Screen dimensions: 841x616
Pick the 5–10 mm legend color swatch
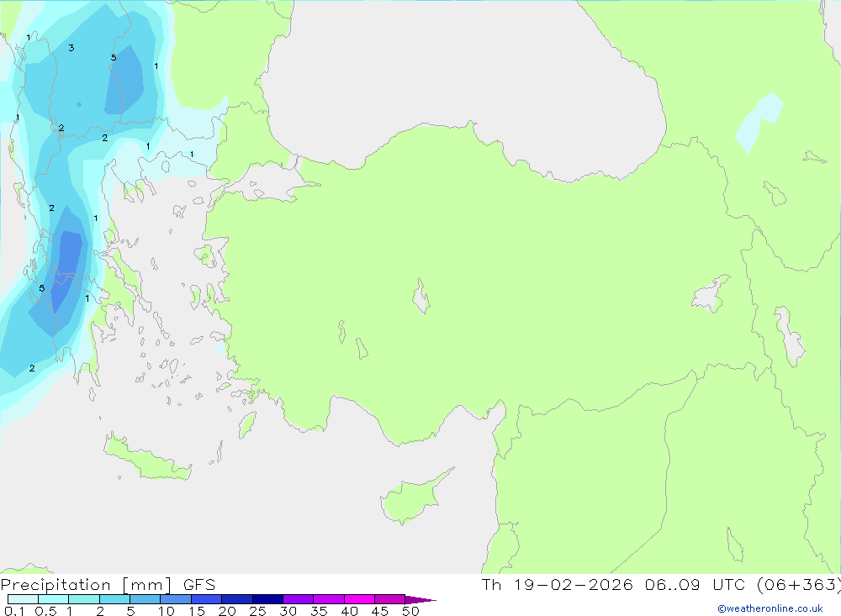[x=145, y=599]
